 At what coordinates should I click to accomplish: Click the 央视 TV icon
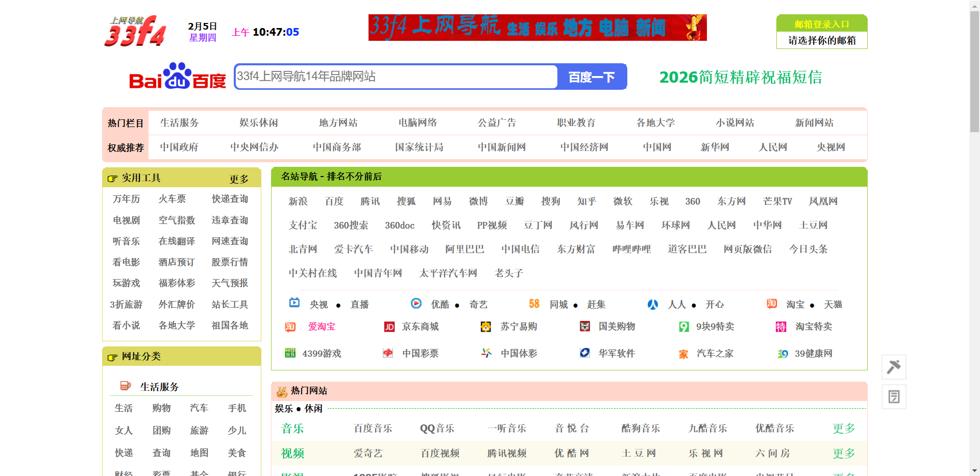[x=295, y=303]
